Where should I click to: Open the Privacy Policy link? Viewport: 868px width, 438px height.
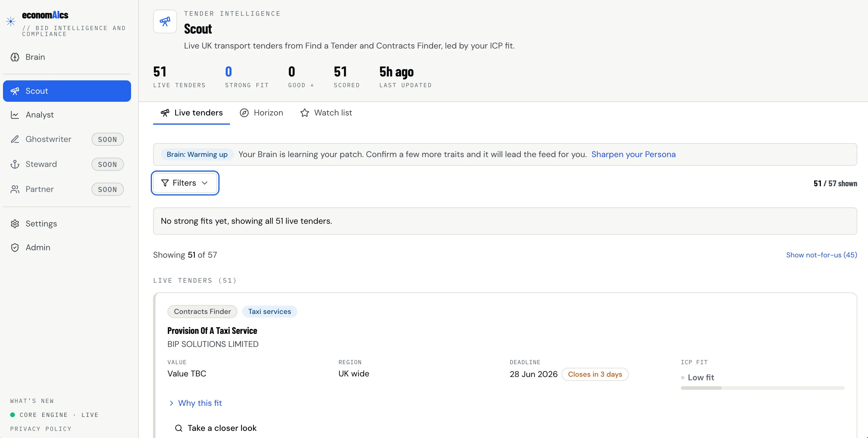point(41,428)
